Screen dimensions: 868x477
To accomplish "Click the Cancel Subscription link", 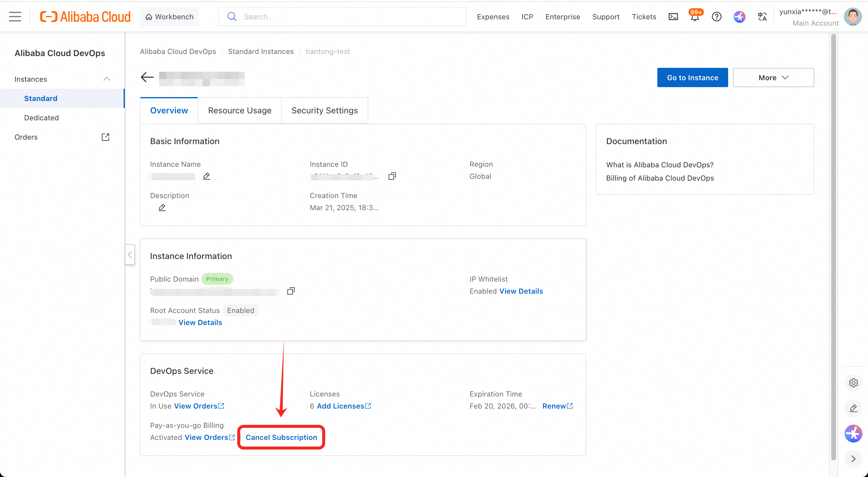I will 281,437.
